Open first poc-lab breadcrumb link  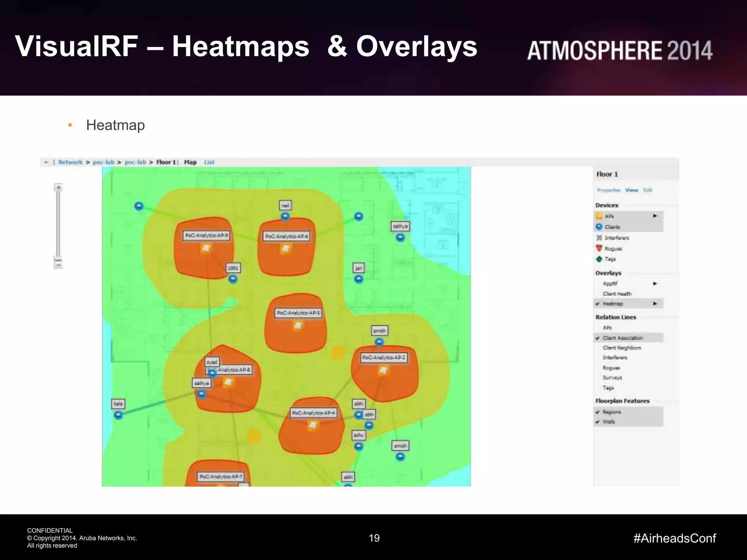104,162
